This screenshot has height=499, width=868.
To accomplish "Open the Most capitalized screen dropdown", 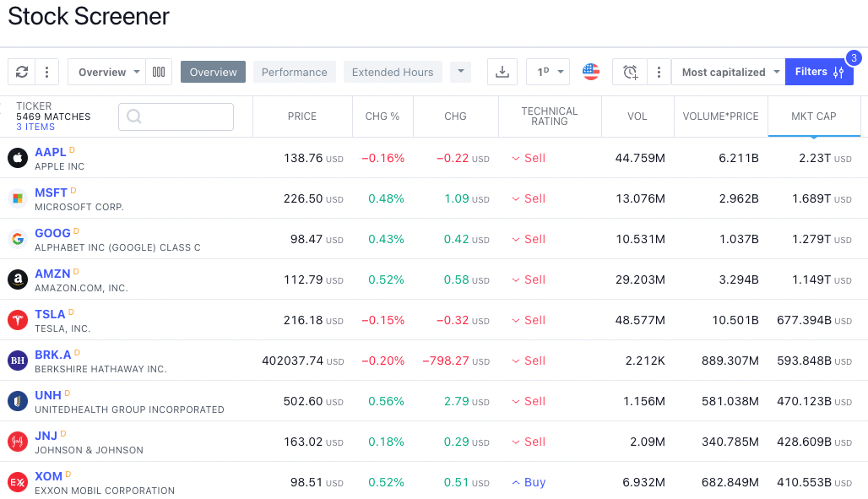I will pyautogui.click(x=729, y=72).
